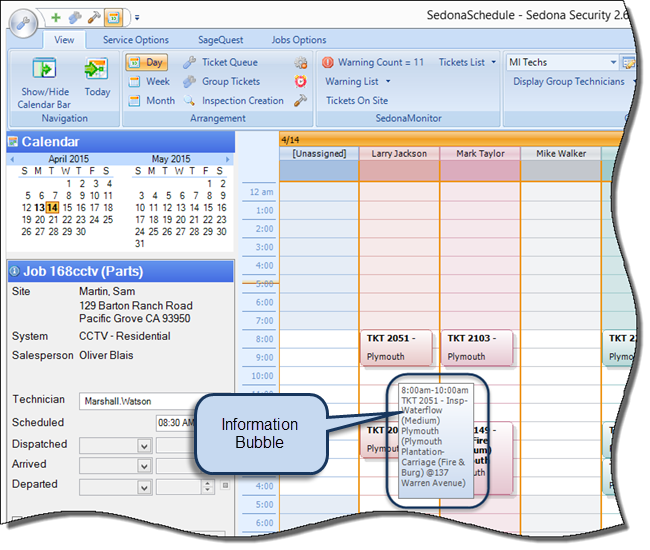Viewport: 650px width, 550px height.
Task: Click the 12 am time slot label
Action: [x=261, y=192]
